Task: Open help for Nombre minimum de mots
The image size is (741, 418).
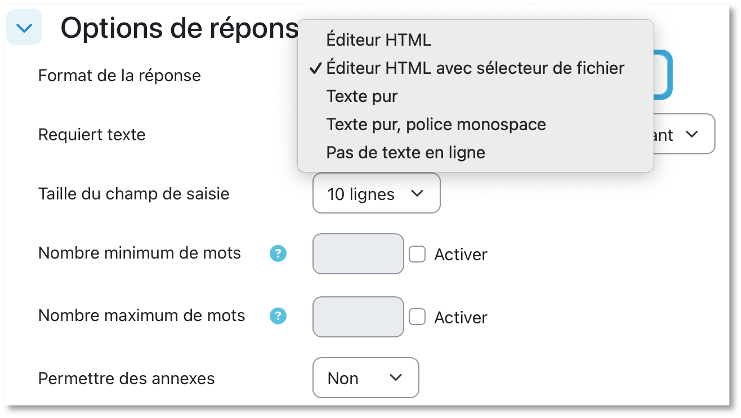Action: (x=279, y=254)
